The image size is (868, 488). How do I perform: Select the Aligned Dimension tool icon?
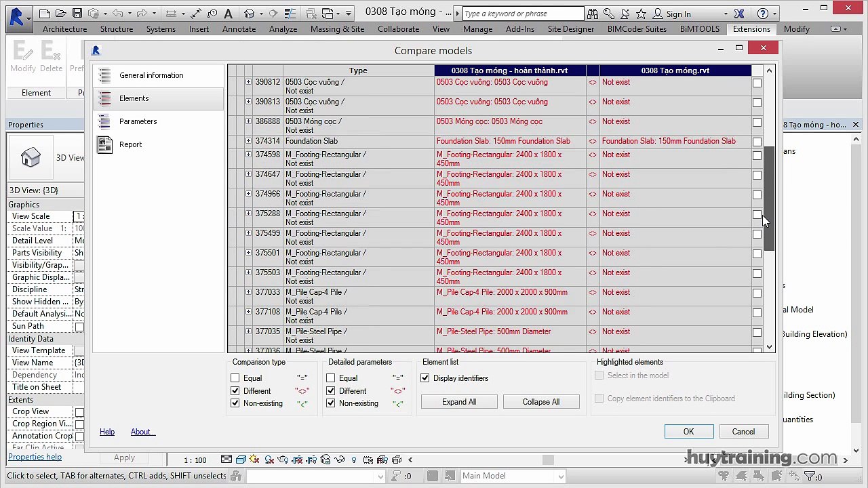click(x=196, y=14)
